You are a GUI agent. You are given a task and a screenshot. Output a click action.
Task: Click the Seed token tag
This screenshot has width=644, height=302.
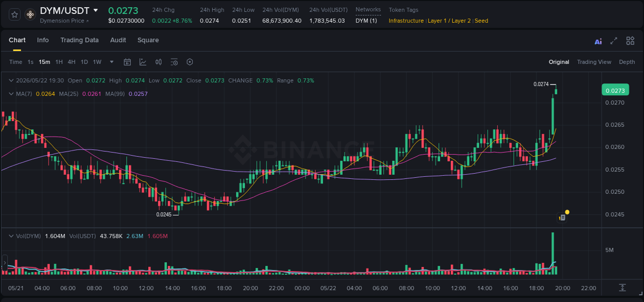point(481,21)
